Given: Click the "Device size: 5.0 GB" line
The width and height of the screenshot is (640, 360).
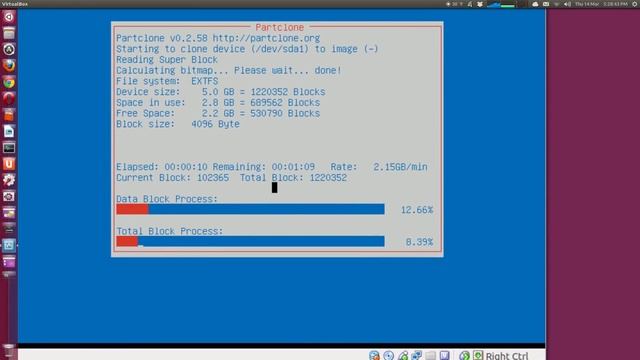Looking at the screenshot, I should pyautogui.click(x=221, y=92).
